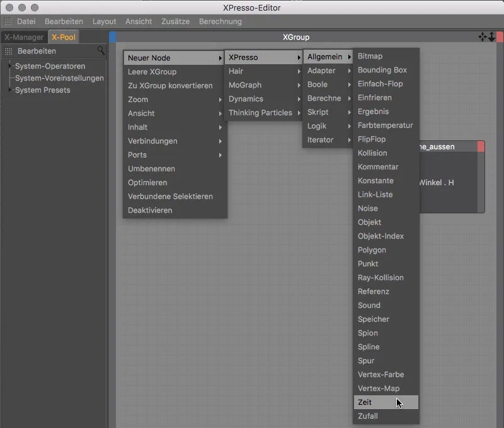The image size is (504, 428).
Task: Switch to the X-Manager tab
Action: pos(24,37)
